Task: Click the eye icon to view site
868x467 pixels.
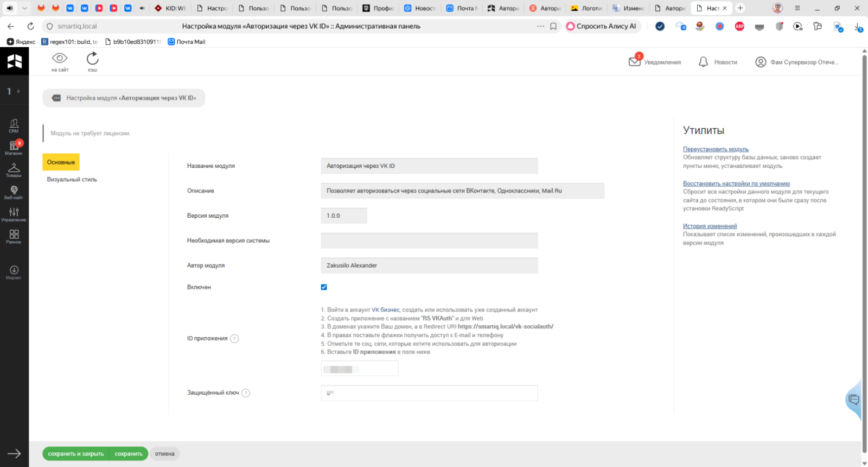Action: tap(60, 59)
